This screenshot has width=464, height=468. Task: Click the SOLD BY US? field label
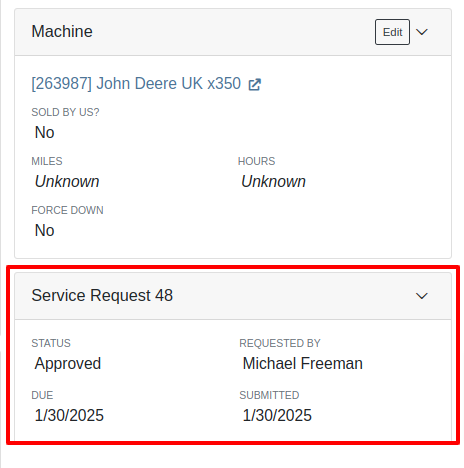65,112
